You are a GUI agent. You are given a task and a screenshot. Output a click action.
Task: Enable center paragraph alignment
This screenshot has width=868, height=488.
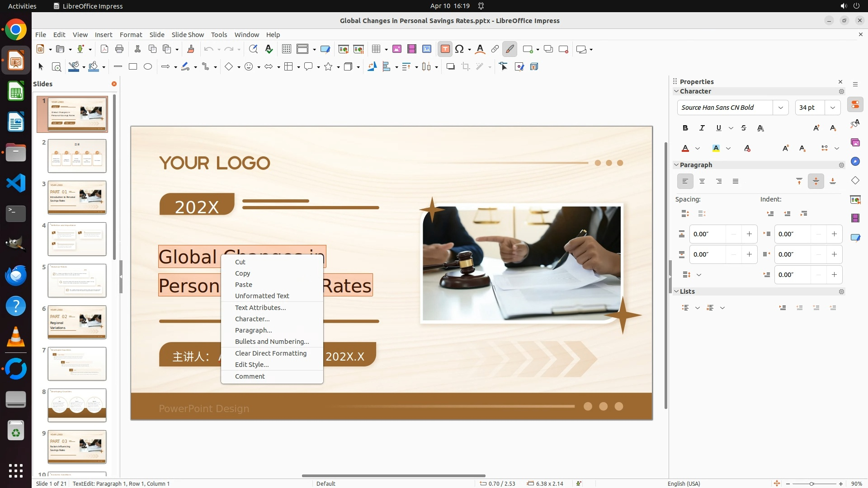[702, 182]
